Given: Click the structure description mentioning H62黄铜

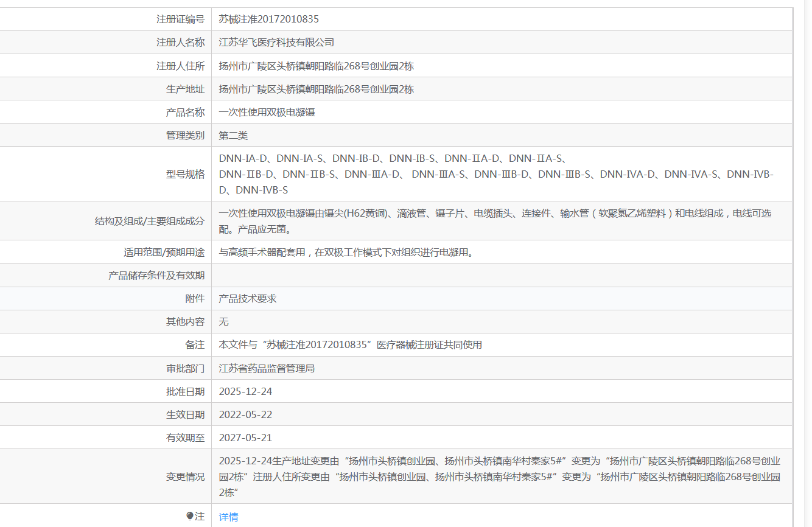Looking at the screenshot, I should pos(495,221).
